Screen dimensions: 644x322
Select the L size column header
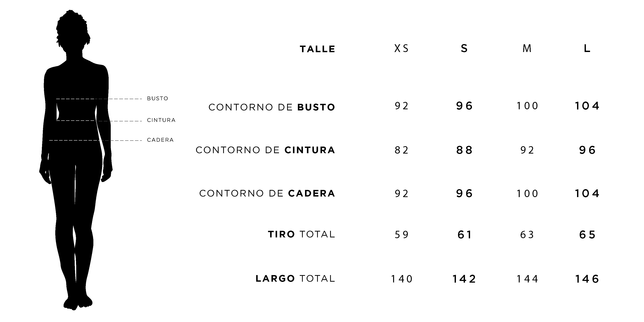tap(587, 48)
